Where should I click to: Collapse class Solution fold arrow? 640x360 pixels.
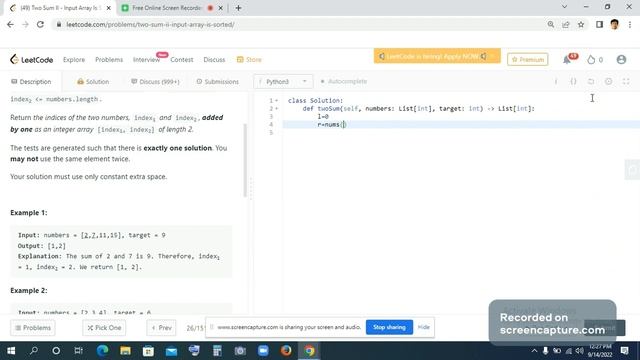point(277,100)
